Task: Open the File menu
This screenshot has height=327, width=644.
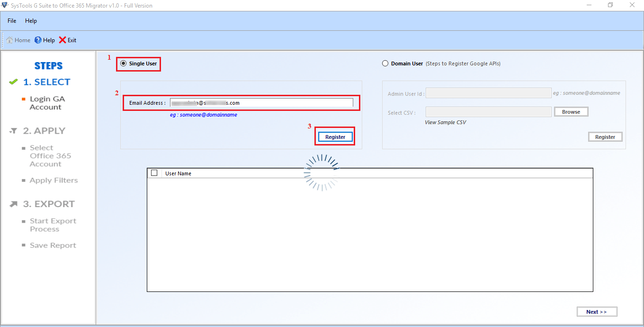Action: [x=12, y=21]
